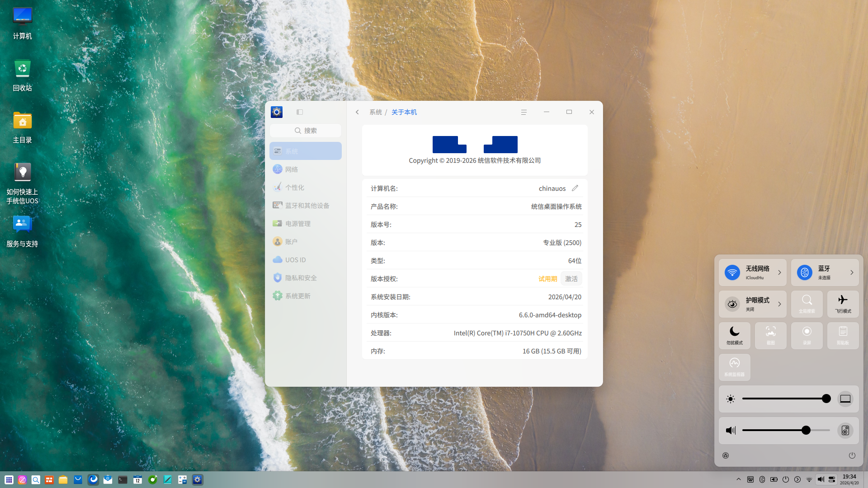The width and height of the screenshot is (868, 488).
Task: Open the hamburger menu in Control Center title bar
Action: (x=524, y=112)
